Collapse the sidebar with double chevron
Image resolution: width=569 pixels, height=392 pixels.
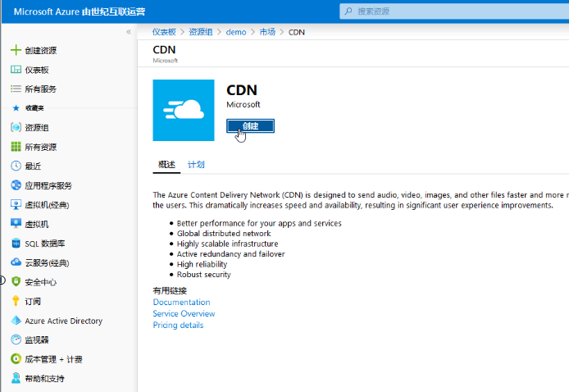[129, 32]
